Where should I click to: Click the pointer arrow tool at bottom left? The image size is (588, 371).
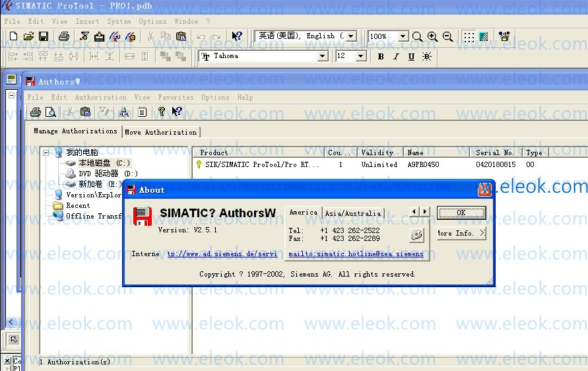(x=14, y=339)
